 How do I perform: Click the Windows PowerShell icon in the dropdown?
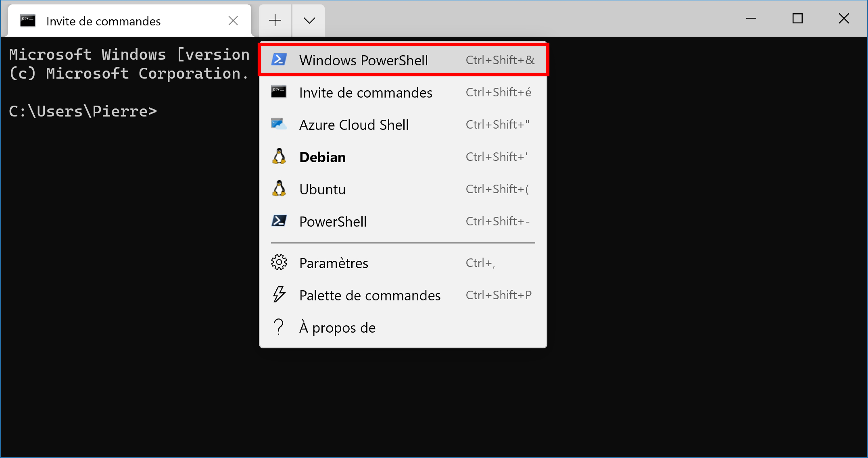pyautogui.click(x=279, y=60)
